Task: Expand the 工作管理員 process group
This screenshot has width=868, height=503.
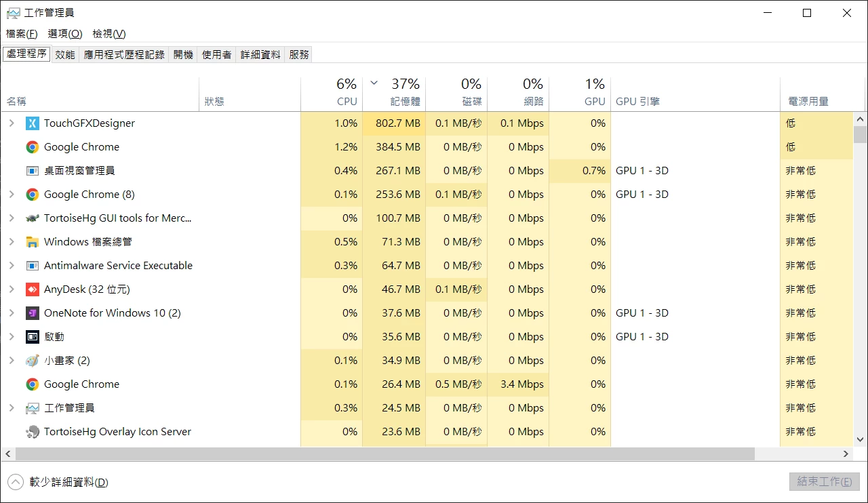Action: click(x=11, y=408)
